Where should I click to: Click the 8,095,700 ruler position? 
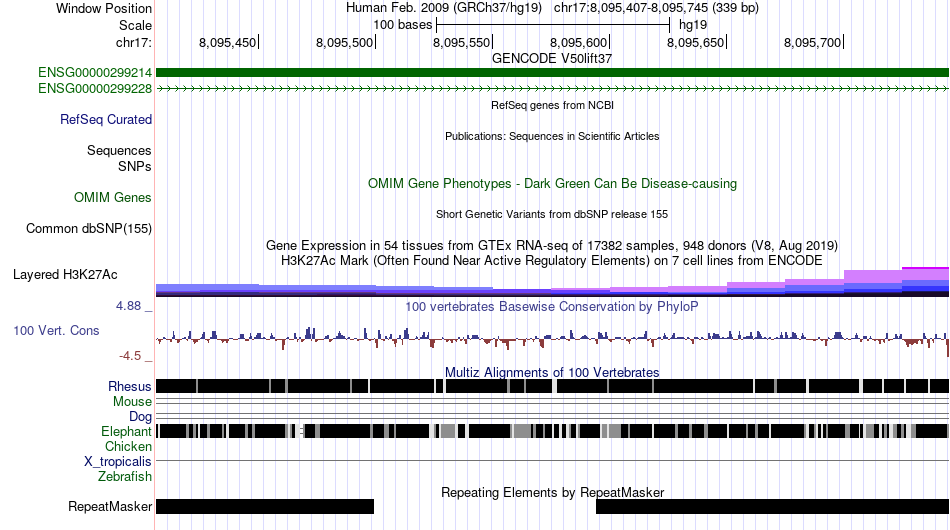point(812,42)
